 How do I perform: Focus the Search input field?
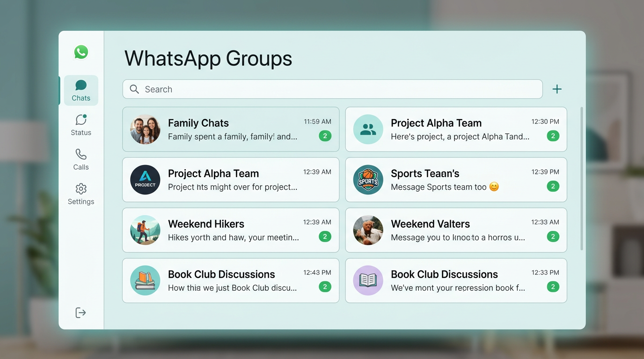333,89
